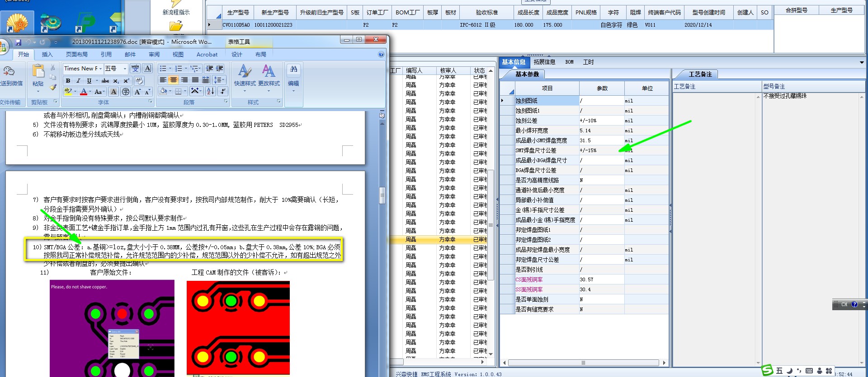Toggle Italic formatting in Word

(x=78, y=80)
